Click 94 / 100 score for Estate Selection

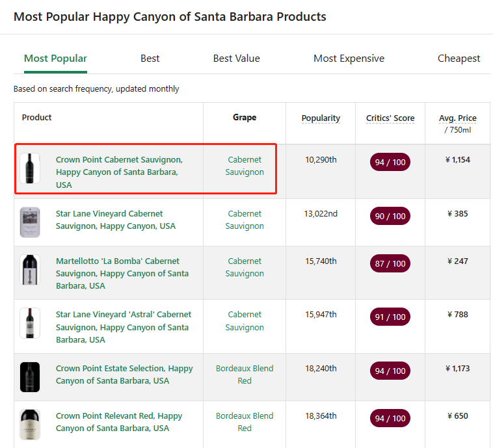tap(390, 371)
